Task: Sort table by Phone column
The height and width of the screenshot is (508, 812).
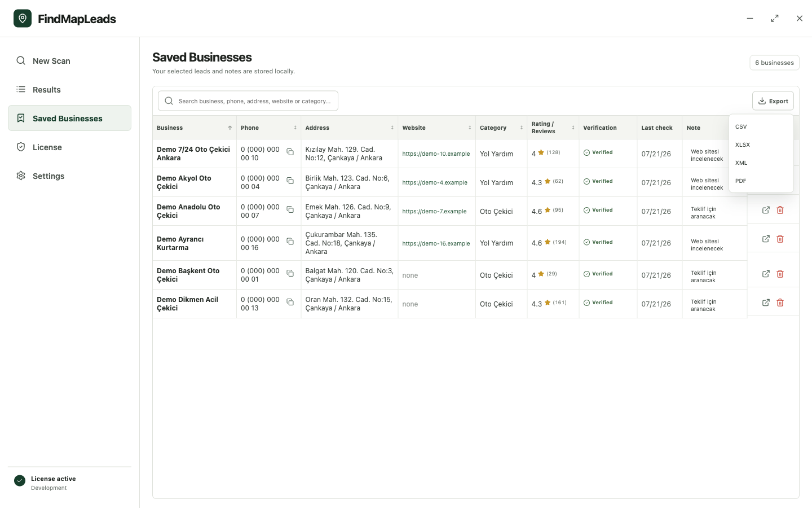Action: pos(268,128)
